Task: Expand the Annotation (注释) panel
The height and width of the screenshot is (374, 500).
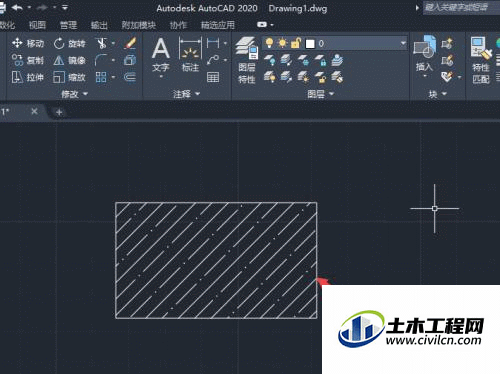Action: coord(186,94)
